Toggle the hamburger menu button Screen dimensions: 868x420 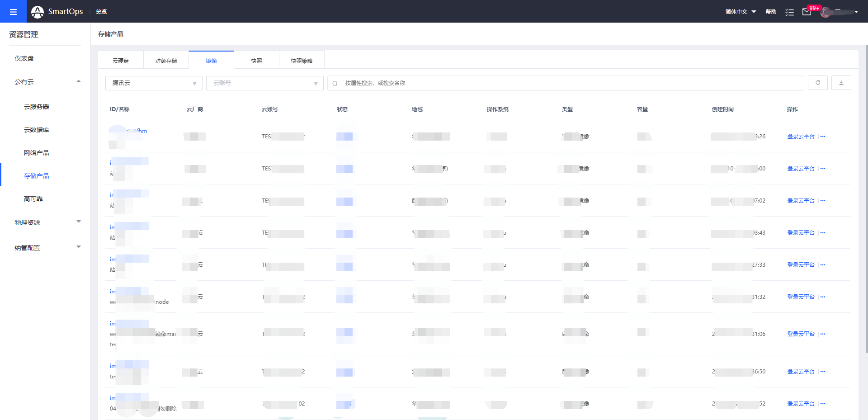(13, 11)
